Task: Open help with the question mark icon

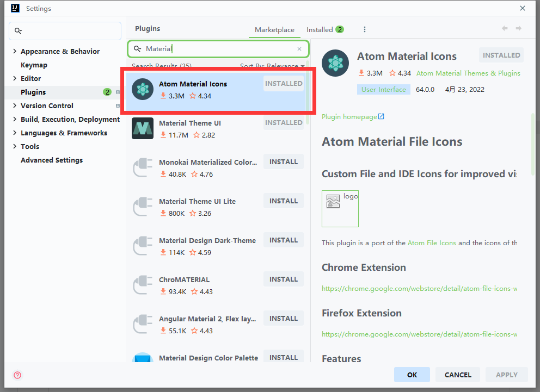Action: (17, 375)
